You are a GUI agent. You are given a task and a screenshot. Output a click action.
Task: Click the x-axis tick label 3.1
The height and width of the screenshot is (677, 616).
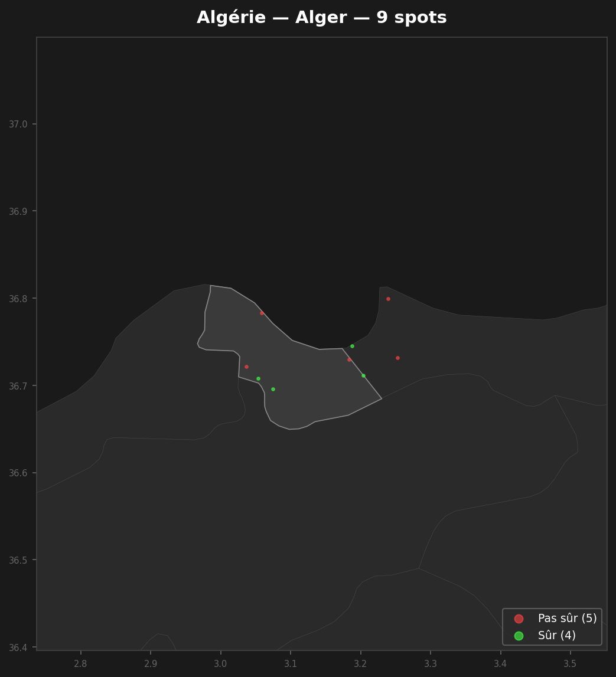pyautogui.click(x=291, y=663)
